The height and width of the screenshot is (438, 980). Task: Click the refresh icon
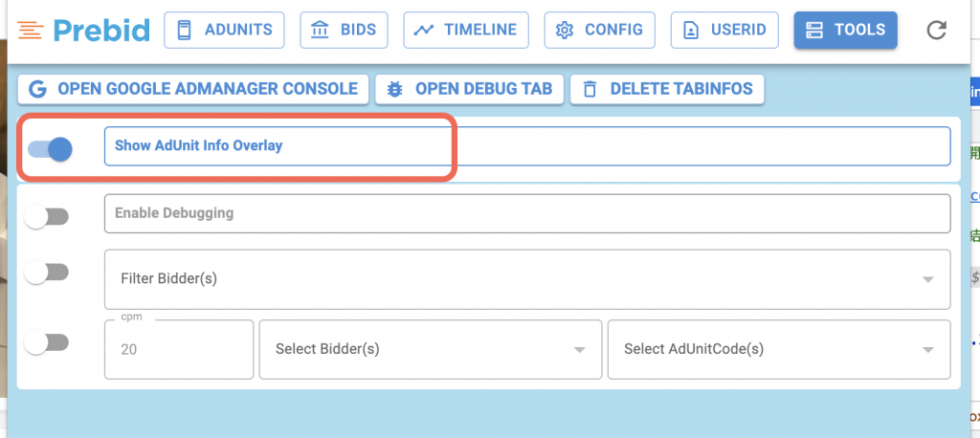point(936,30)
